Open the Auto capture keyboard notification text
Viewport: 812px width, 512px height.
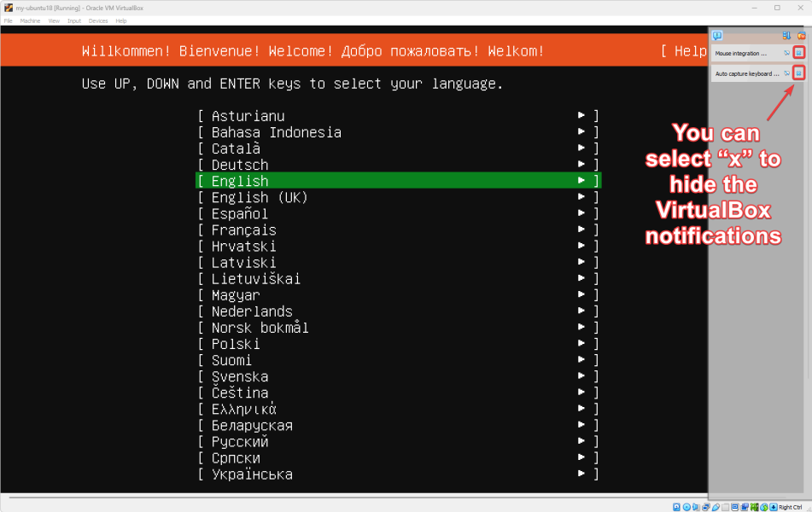(x=747, y=73)
